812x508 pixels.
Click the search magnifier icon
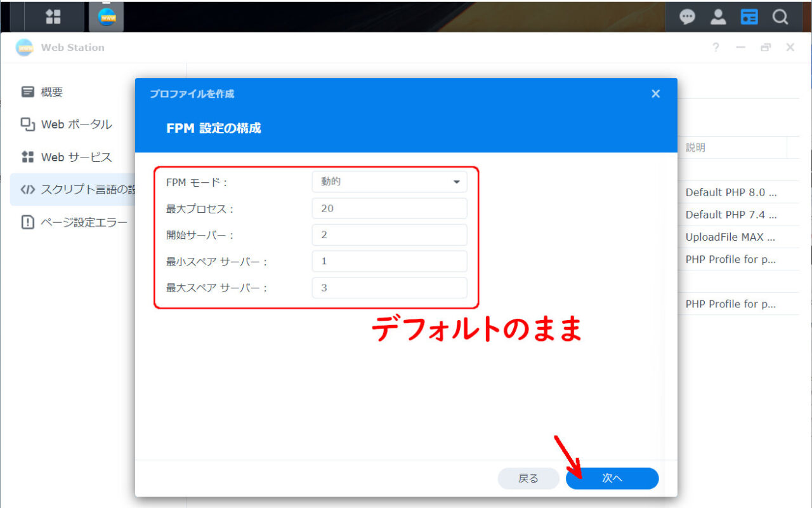pos(780,17)
